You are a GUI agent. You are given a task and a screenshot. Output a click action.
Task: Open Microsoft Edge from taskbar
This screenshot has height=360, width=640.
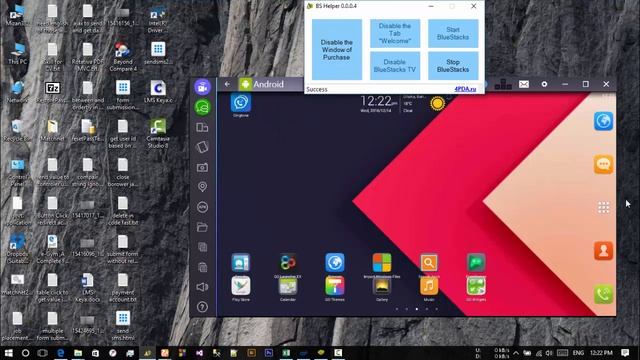pyautogui.click(x=60, y=353)
